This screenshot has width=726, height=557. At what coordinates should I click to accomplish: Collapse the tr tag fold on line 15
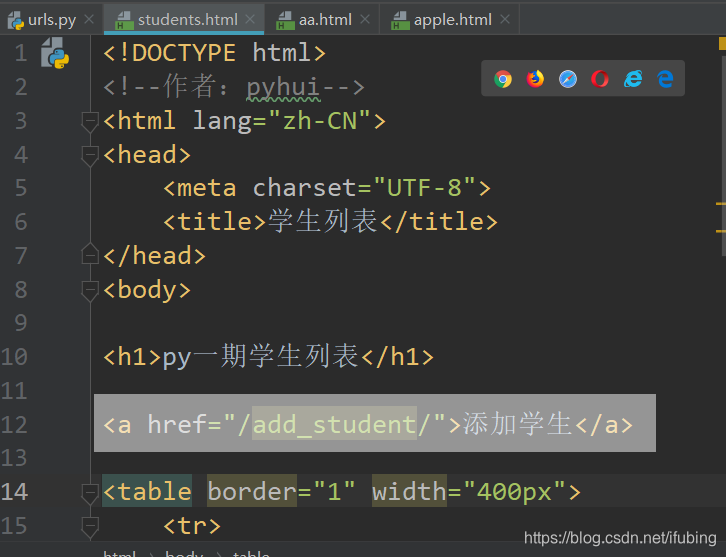[90, 527]
